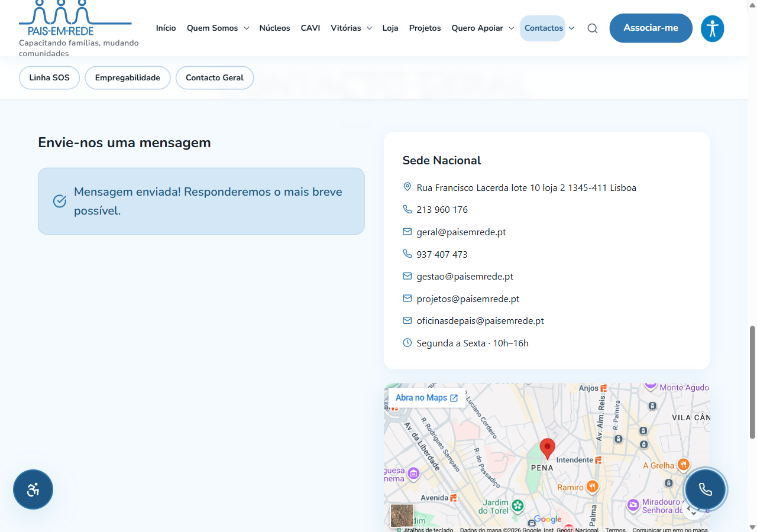Click the envelope icon beside geral@paisemrede.pt

[x=407, y=232]
